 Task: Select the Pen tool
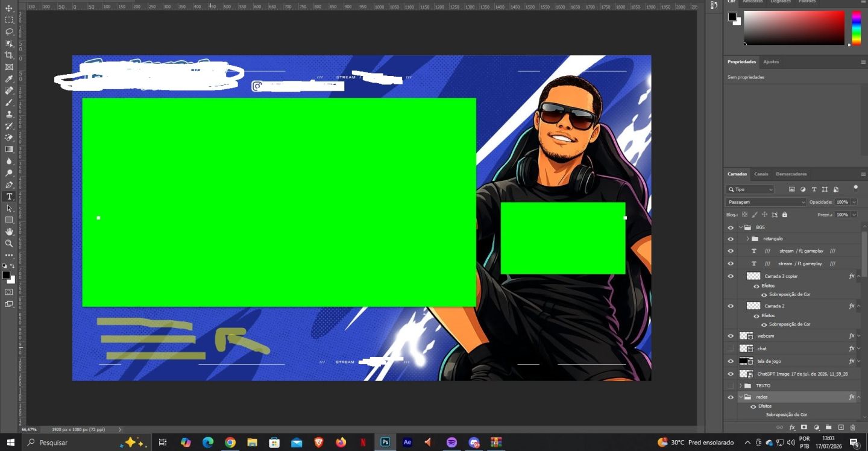[x=9, y=184]
